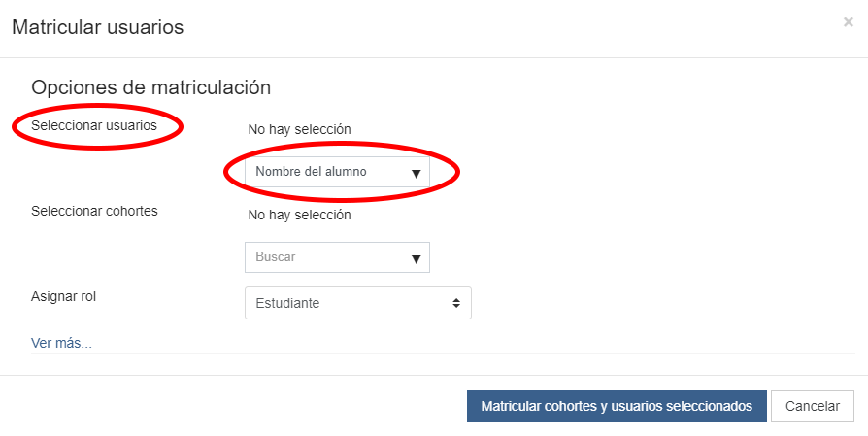
Task: Open the Estudiante role selector
Action: pos(358,303)
